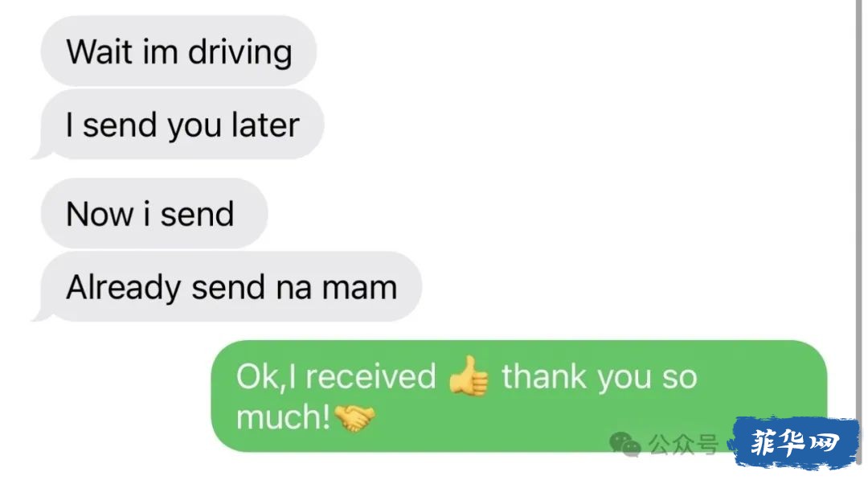Image resolution: width=868 pixels, height=480 pixels.
Task: Click the word 'Now' in third bubble
Action: [100, 214]
